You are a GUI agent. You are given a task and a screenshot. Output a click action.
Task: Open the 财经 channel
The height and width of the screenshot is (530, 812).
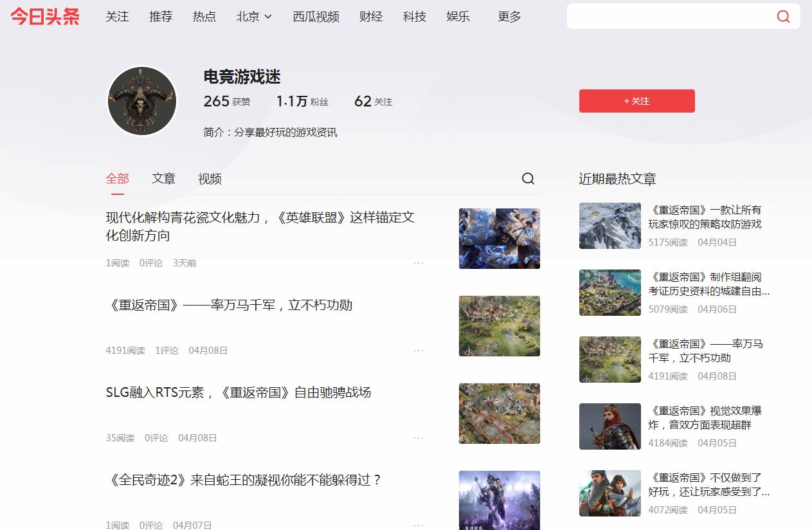(371, 17)
